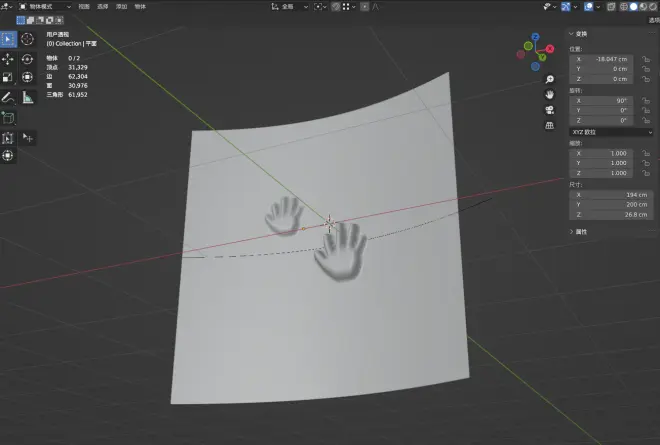
Task: Open the 全局 transform orientation selector
Action: tap(290, 6)
